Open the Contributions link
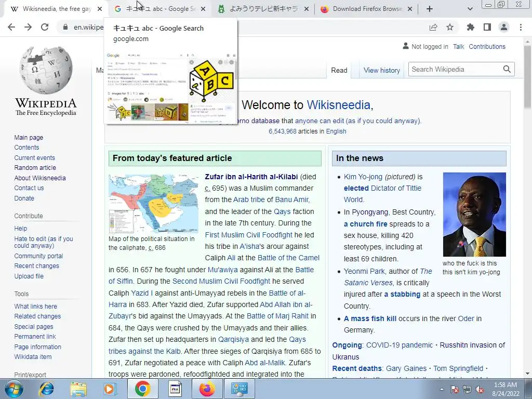532x399 pixels. pyautogui.click(x=487, y=46)
